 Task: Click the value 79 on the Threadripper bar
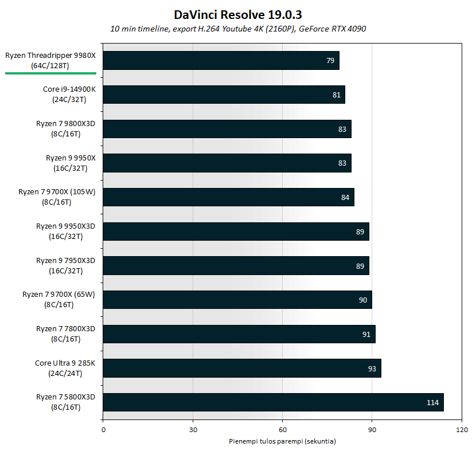pyautogui.click(x=330, y=61)
